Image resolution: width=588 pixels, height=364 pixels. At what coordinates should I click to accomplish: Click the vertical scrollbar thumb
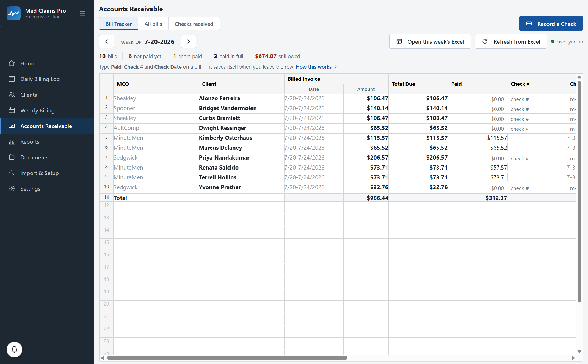pos(579,191)
